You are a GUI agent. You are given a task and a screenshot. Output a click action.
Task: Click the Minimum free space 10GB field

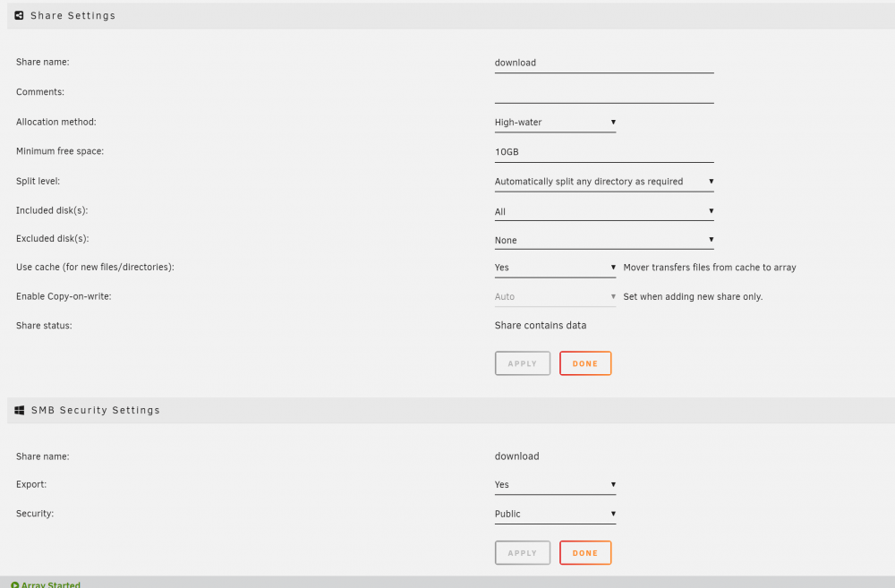pos(604,152)
